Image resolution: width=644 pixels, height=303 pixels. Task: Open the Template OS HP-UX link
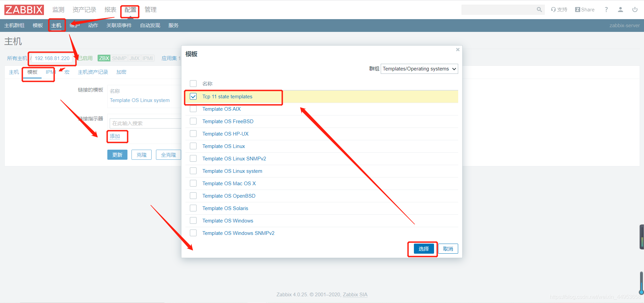[x=225, y=134]
